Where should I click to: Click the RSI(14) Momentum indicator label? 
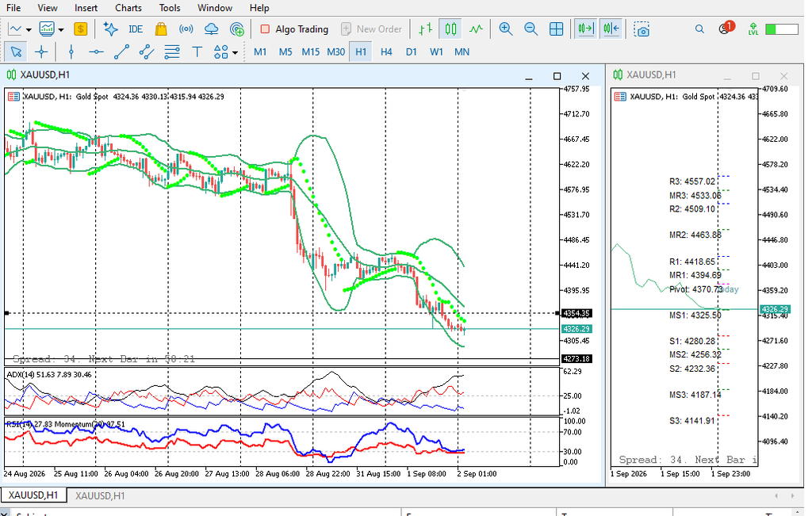(65, 424)
